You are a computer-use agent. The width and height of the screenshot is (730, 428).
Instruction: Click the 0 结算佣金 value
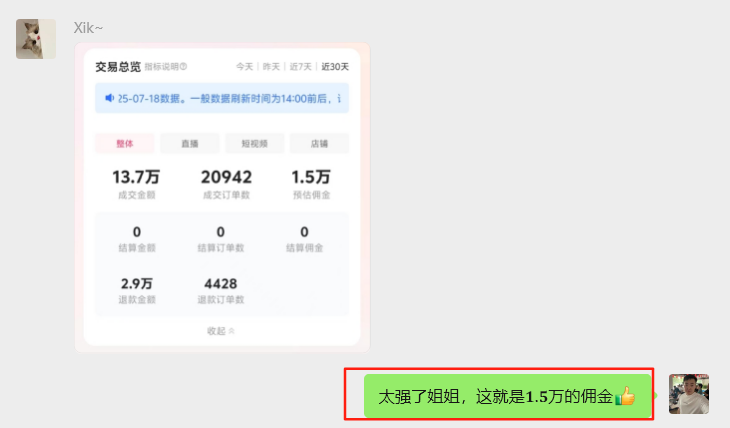304,231
